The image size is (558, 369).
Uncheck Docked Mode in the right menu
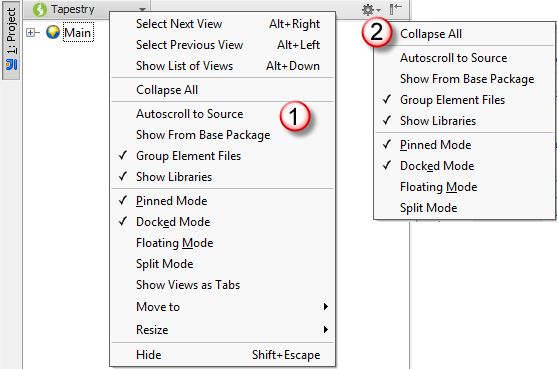pos(464,166)
